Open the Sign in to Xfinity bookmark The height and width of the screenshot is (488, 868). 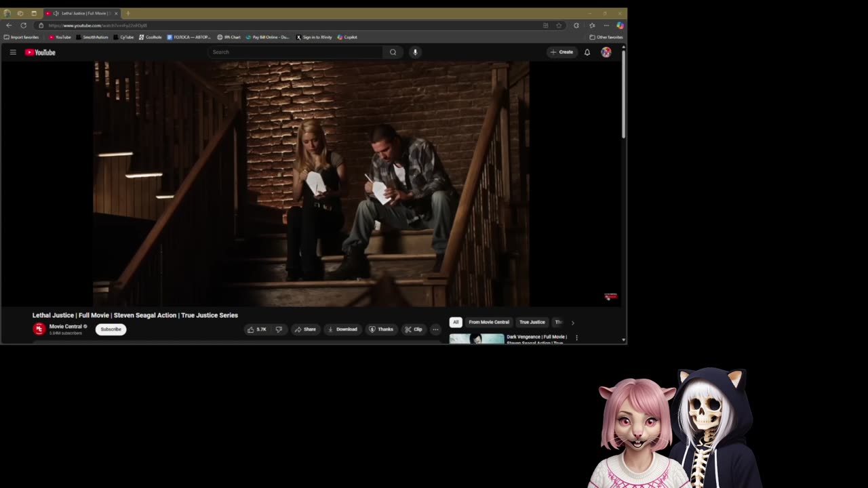tap(314, 37)
